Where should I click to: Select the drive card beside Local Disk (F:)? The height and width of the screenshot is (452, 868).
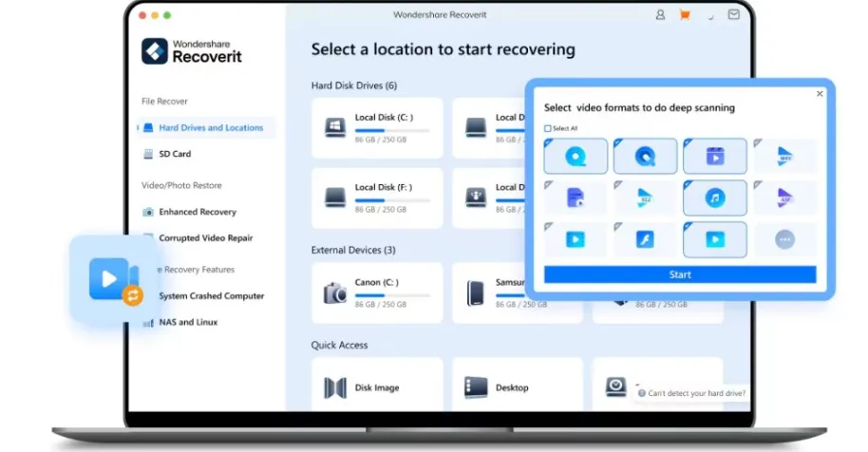tap(489, 198)
